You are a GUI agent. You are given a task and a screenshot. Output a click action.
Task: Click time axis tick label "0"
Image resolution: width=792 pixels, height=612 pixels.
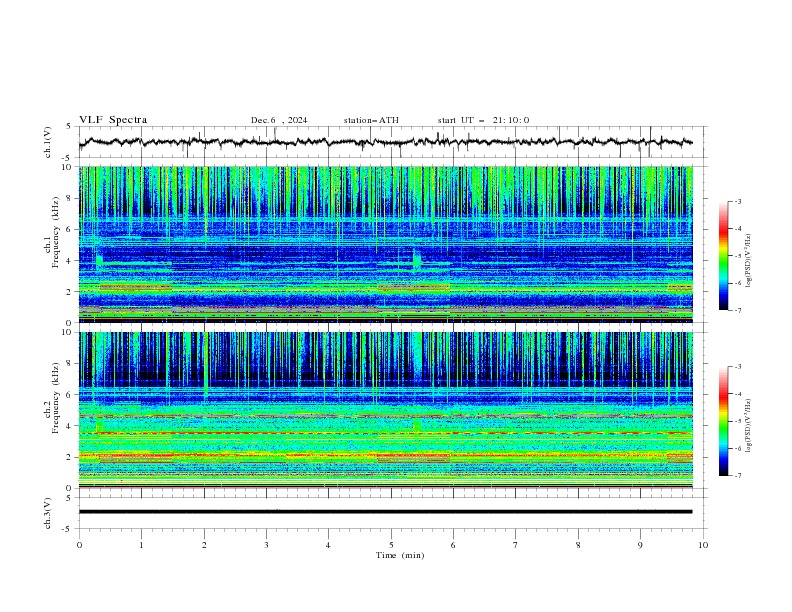click(79, 545)
